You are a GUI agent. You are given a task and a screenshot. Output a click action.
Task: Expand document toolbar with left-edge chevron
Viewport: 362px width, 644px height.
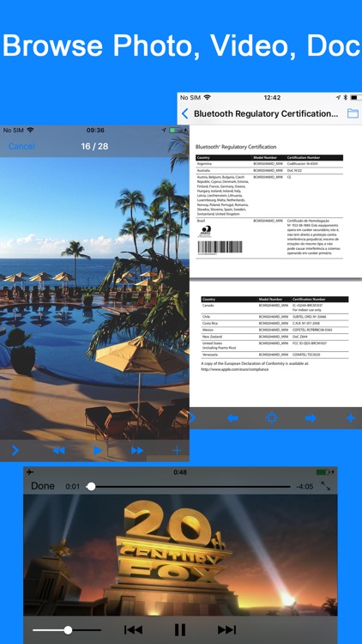pos(192,418)
